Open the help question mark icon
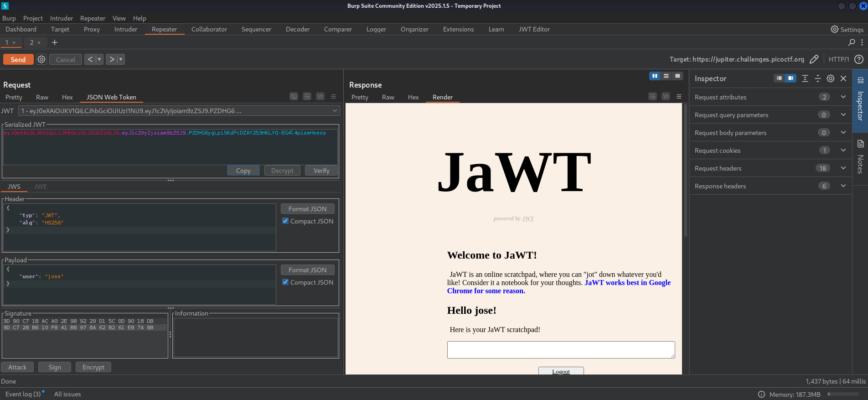 click(x=859, y=59)
